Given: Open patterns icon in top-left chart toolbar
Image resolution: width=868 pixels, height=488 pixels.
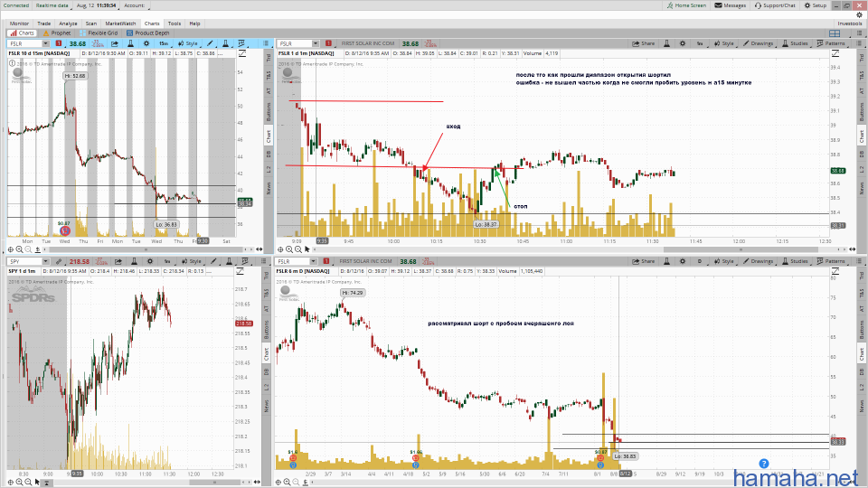Looking at the screenshot, I should coord(241,43).
